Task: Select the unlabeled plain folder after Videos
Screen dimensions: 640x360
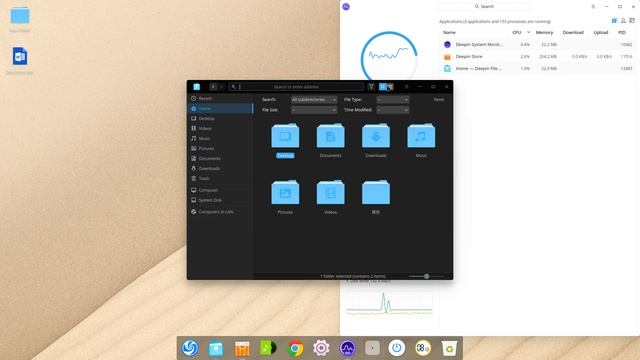Action: pyautogui.click(x=376, y=193)
